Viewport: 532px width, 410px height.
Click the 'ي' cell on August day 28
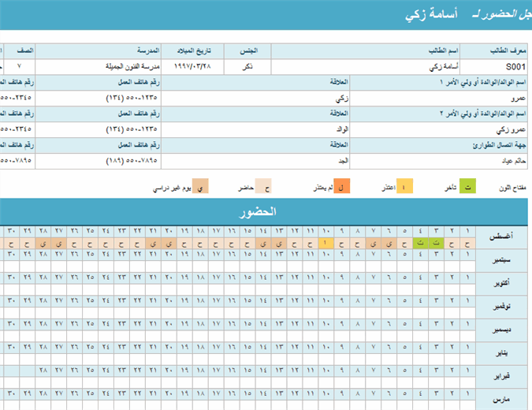43,244
